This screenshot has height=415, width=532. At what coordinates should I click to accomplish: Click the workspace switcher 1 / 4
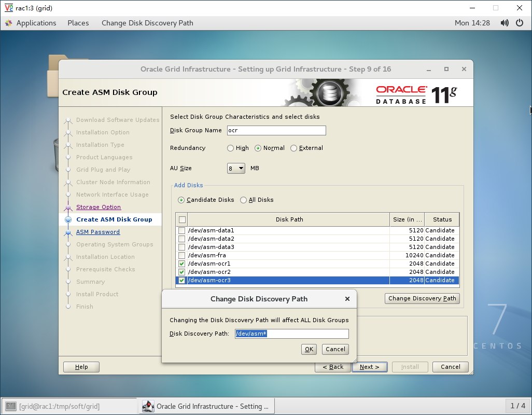click(x=518, y=406)
